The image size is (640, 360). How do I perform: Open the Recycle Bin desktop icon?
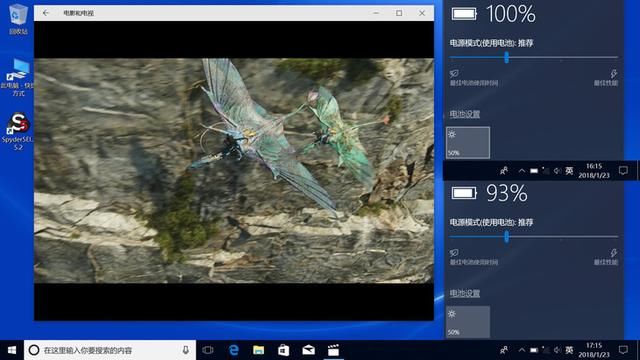pyautogui.click(x=18, y=19)
